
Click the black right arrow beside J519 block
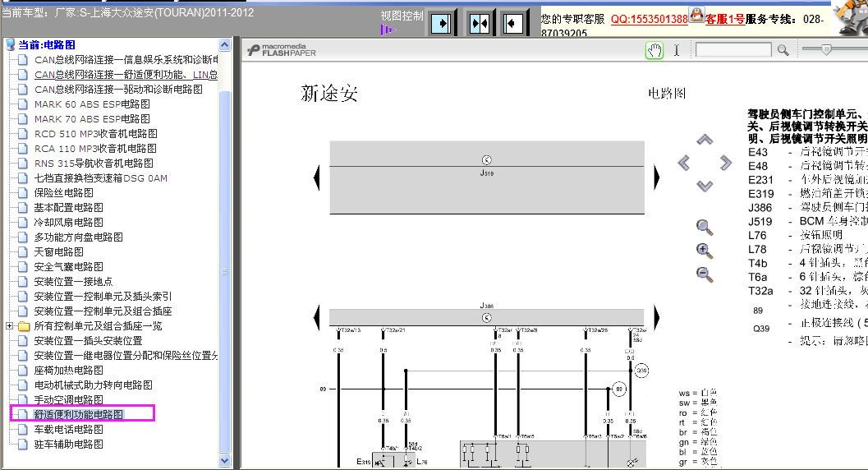click(656, 178)
